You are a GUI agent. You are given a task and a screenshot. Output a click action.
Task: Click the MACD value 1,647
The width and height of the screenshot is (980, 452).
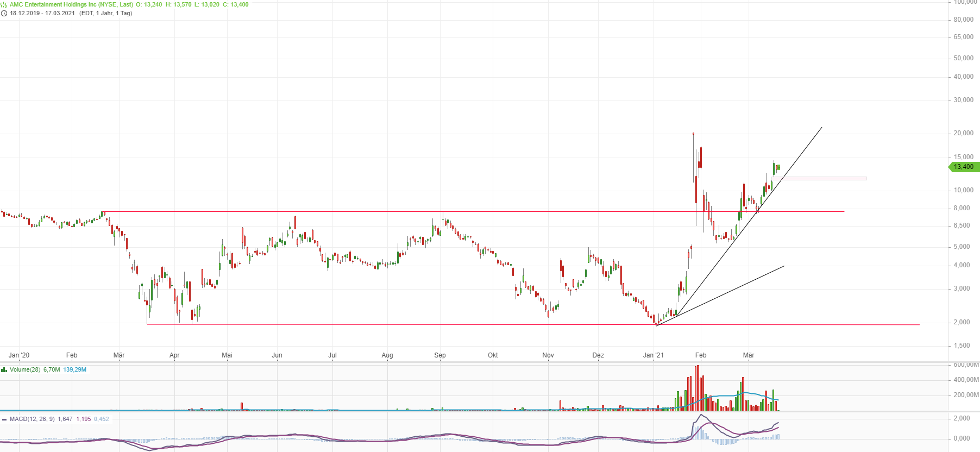pos(65,419)
